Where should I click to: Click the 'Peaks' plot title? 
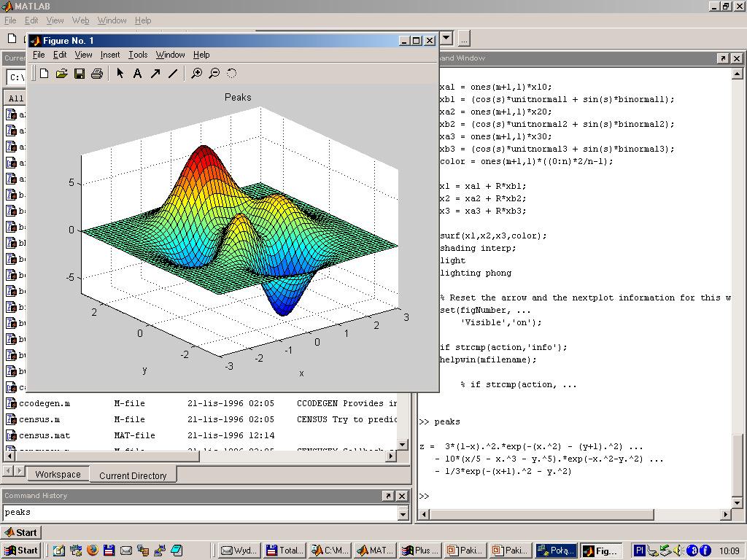point(238,97)
